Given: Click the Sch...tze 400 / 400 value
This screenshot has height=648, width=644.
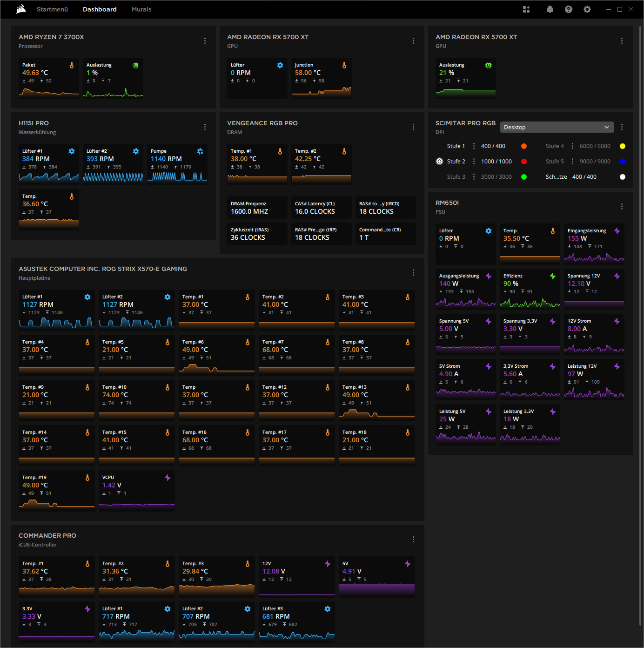Looking at the screenshot, I should point(584,177).
